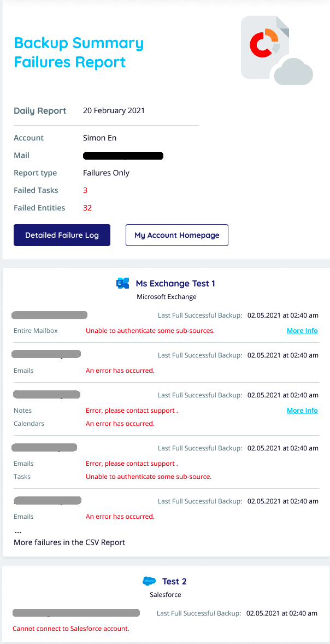Select the Test 2 Salesforce heading
The width and height of the screenshot is (330, 644).
click(x=174, y=581)
